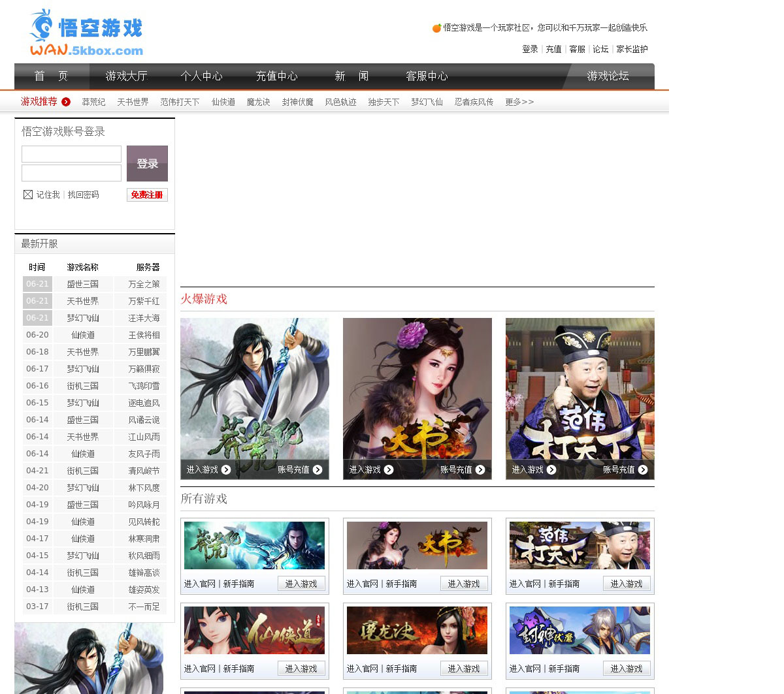
Task: Open 家长监护 link in top header
Action: coord(632,49)
